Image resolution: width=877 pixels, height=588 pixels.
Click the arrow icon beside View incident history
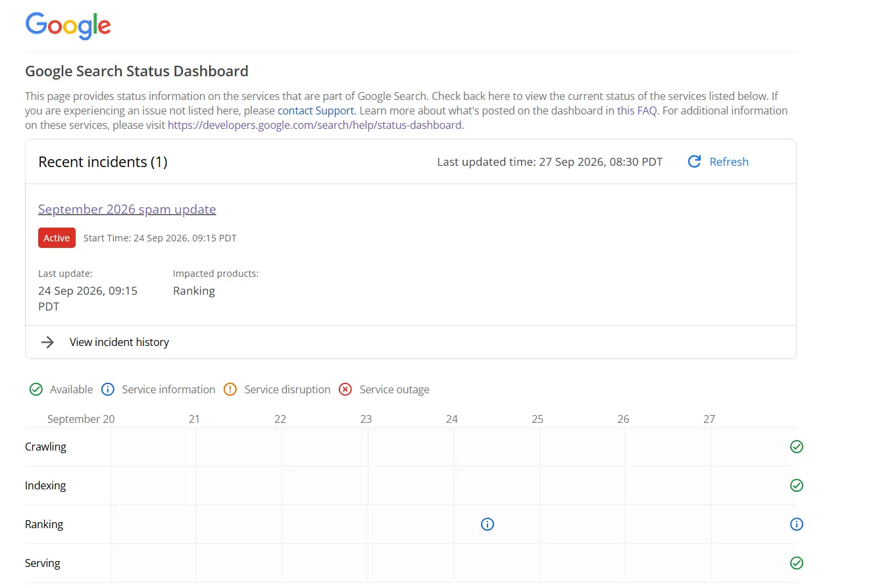[x=47, y=342]
